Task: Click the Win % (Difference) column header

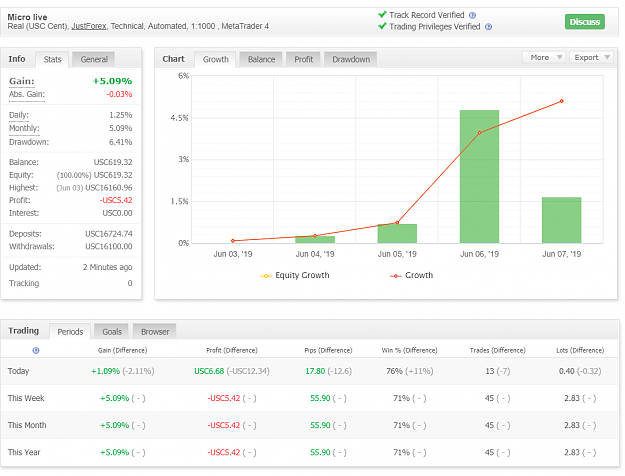Action: (409, 350)
